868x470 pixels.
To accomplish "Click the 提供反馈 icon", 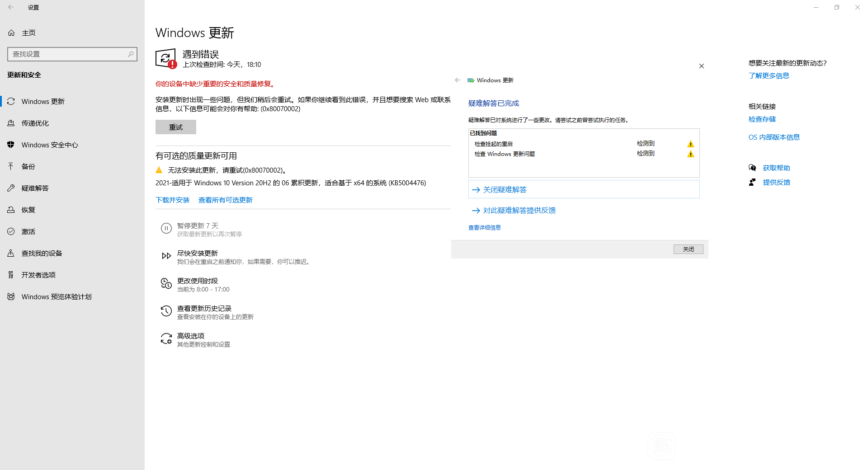I will pyautogui.click(x=752, y=182).
